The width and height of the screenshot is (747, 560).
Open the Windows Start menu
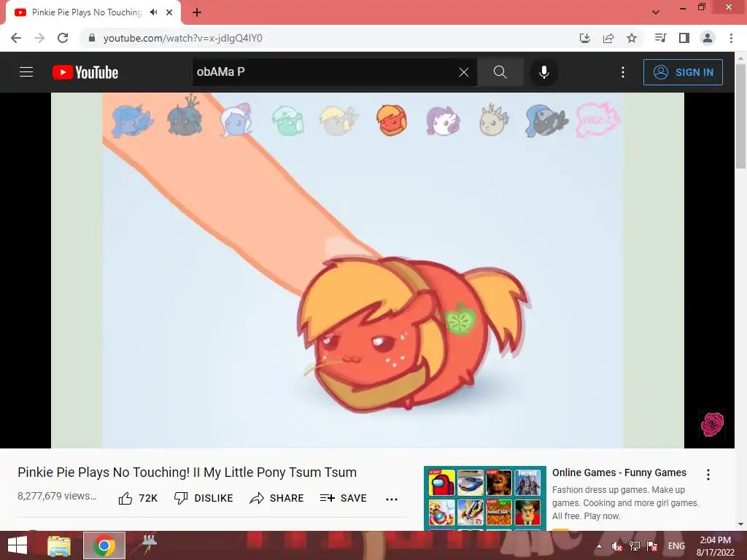18,545
